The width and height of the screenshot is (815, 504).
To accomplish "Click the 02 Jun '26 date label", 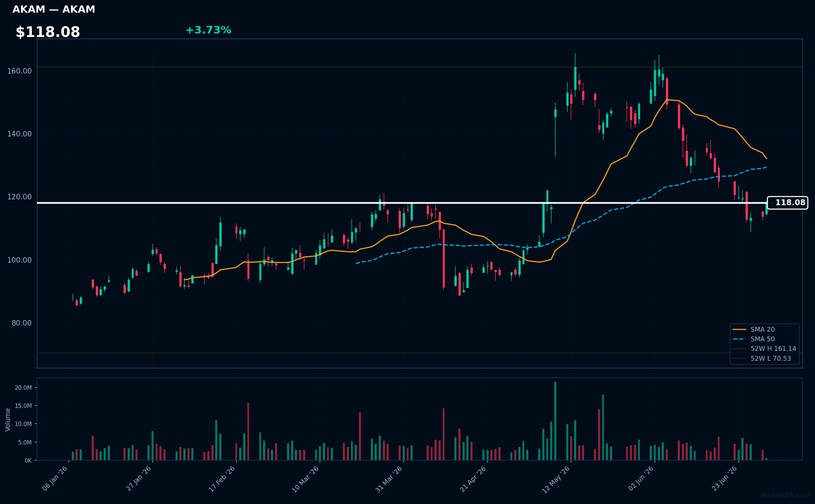I will (x=641, y=478).
